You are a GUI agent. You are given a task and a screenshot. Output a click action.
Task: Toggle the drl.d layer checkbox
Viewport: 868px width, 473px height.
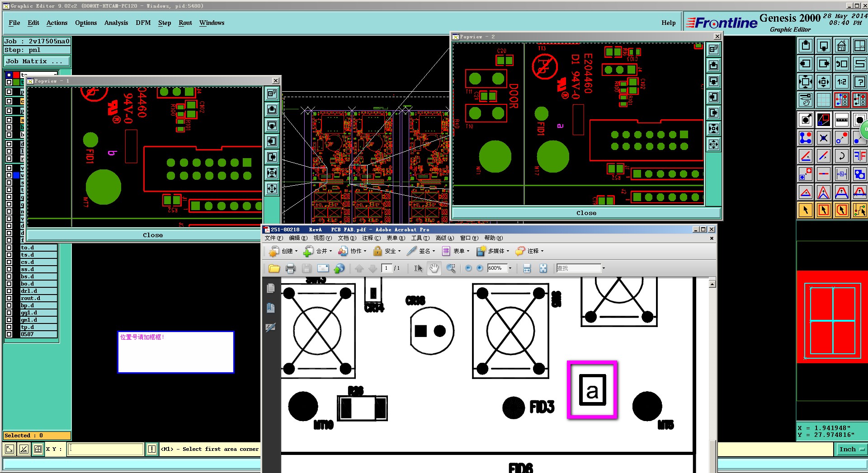tap(9, 291)
